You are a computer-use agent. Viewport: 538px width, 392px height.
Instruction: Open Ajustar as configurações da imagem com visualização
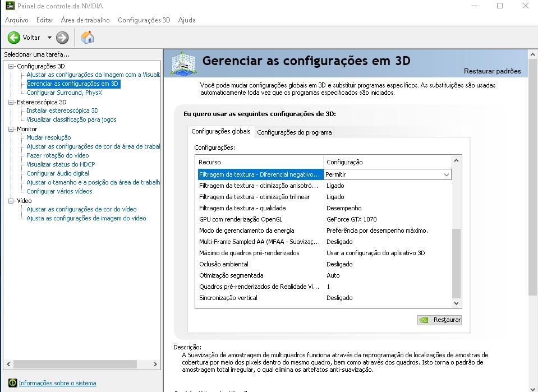coord(93,75)
